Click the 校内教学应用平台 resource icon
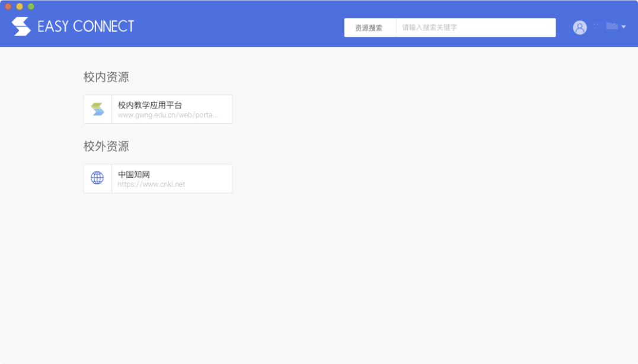 pyautogui.click(x=98, y=109)
